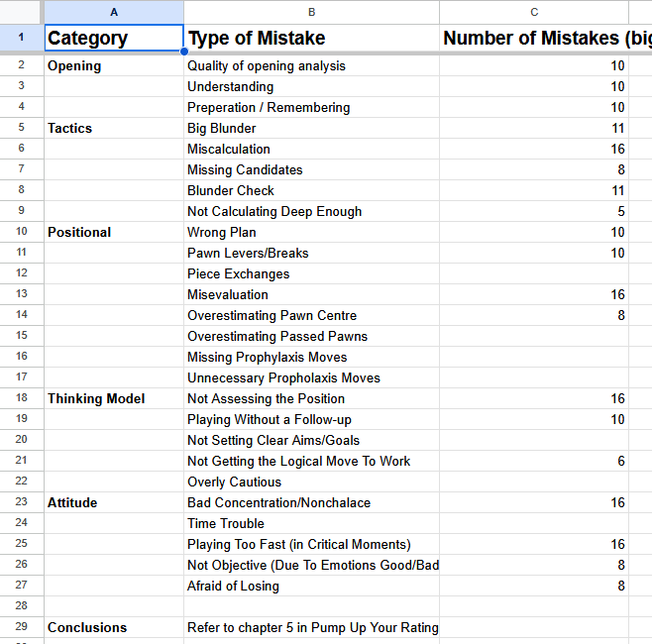Click Preperation / Remembering cell
This screenshot has width=652, height=644.
coord(311,107)
